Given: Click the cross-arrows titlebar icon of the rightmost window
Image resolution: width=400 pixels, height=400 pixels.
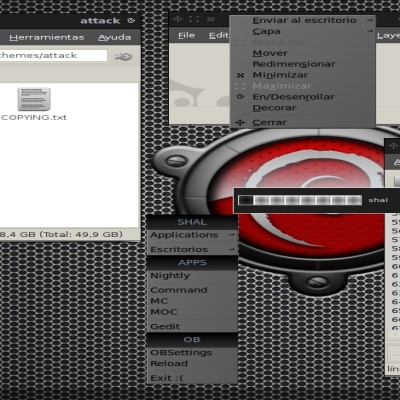Looking at the screenshot, I should tap(393, 146).
